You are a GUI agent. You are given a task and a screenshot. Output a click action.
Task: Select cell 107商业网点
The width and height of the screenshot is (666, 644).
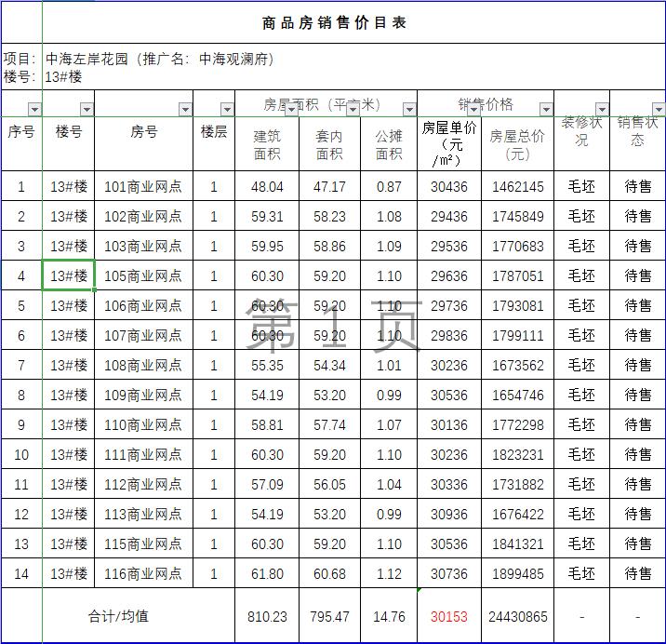(x=143, y=335)
